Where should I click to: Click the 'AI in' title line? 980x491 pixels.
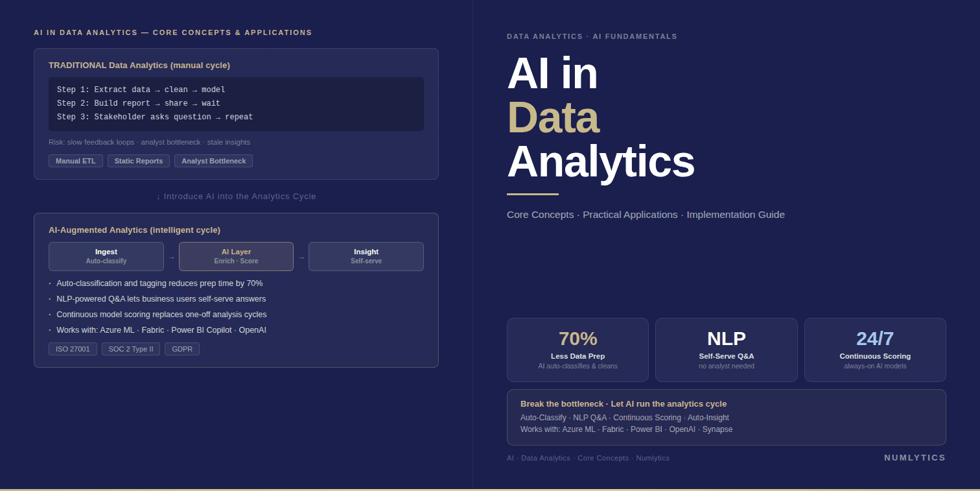click(552, 73)
